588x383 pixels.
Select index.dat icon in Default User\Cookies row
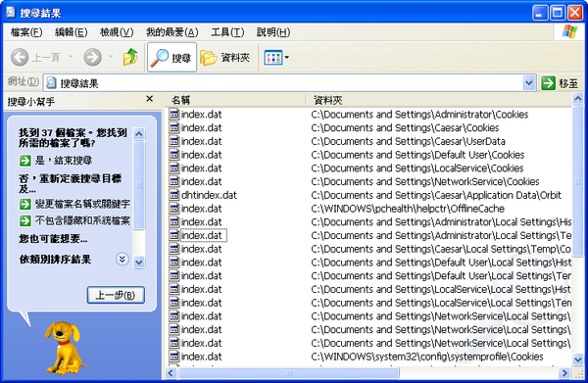174,155
